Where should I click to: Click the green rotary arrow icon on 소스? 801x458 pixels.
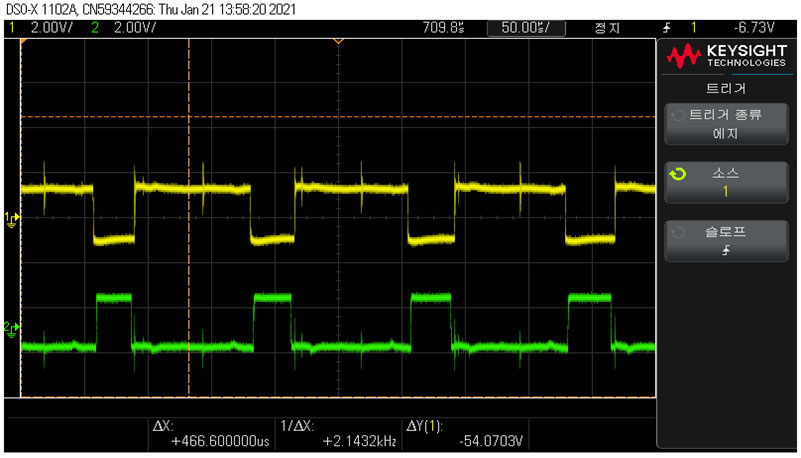tap(678, 174)
